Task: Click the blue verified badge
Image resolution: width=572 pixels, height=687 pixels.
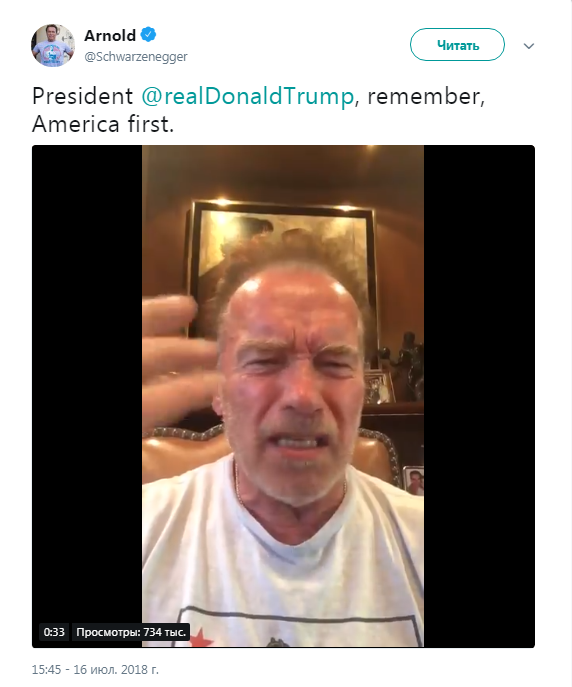Action: [148, 35]
